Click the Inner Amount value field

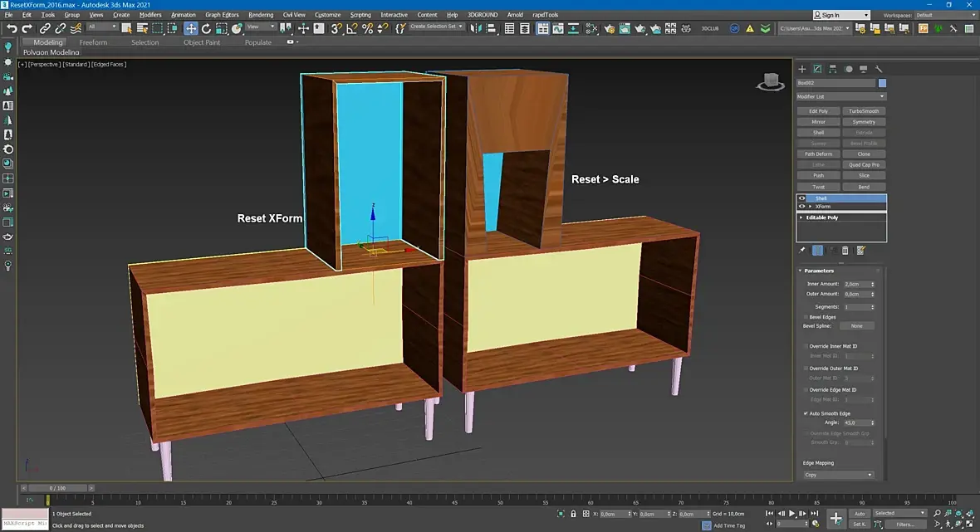[855, 284]
